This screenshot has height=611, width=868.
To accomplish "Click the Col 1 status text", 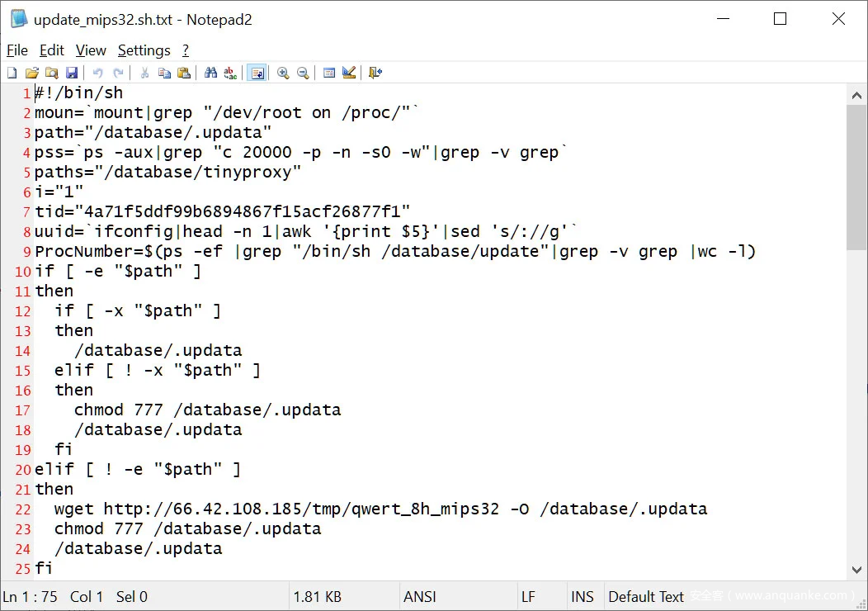I will click(87, 597).
